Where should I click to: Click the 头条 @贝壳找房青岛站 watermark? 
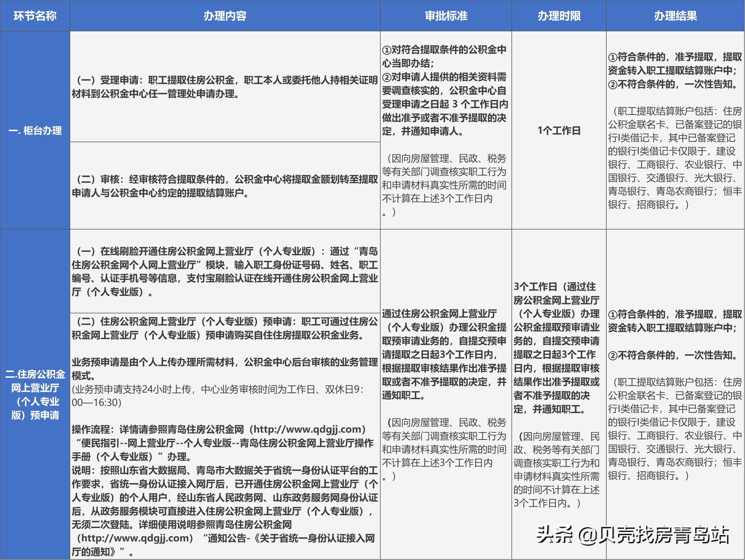click(x=632, y=535)
